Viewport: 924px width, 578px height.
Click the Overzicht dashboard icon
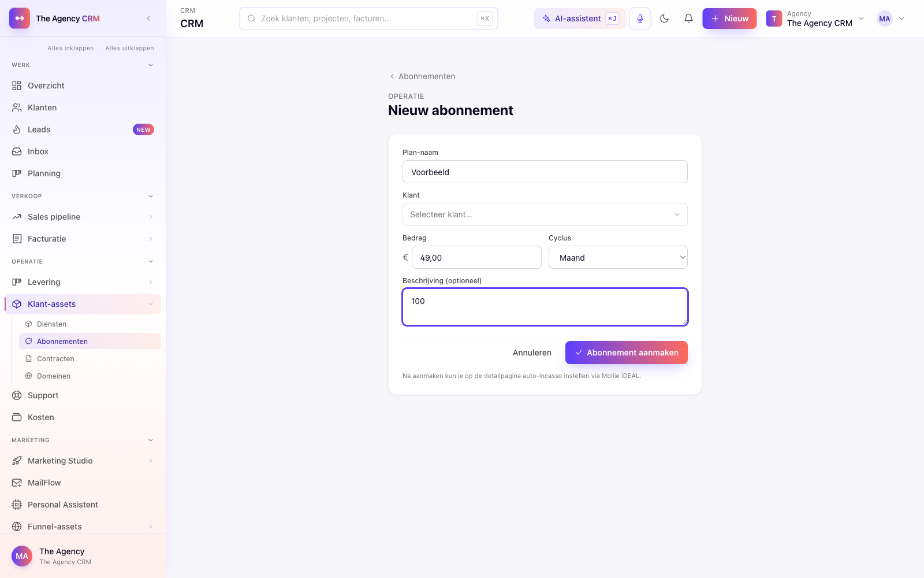pyautogui.click(x=17, y=86)
